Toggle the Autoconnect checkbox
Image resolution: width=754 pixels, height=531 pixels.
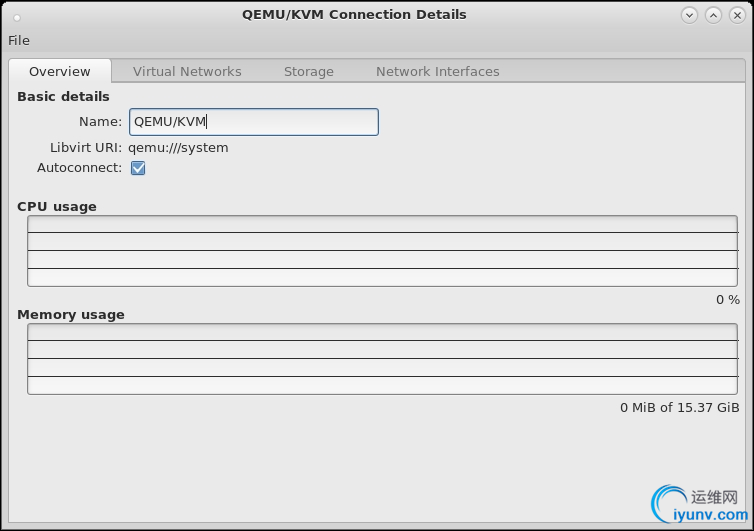pyautogui.click(x=138, y=168)
